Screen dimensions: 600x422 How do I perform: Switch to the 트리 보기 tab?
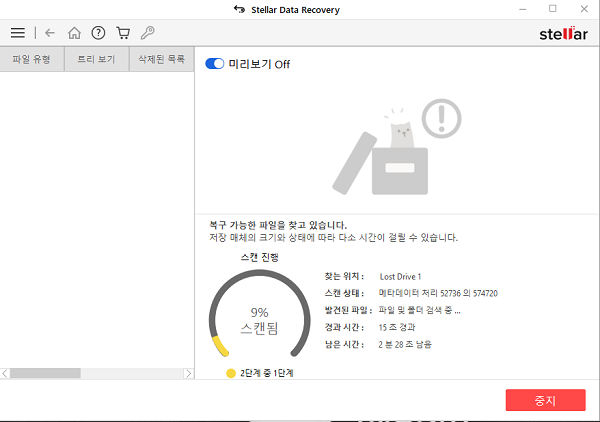click(x=96, y=59)
